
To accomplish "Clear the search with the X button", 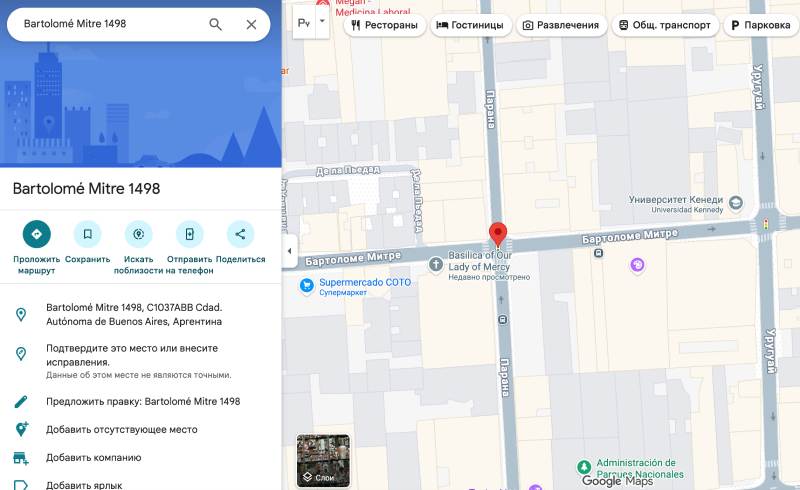I will coord(251,24).
